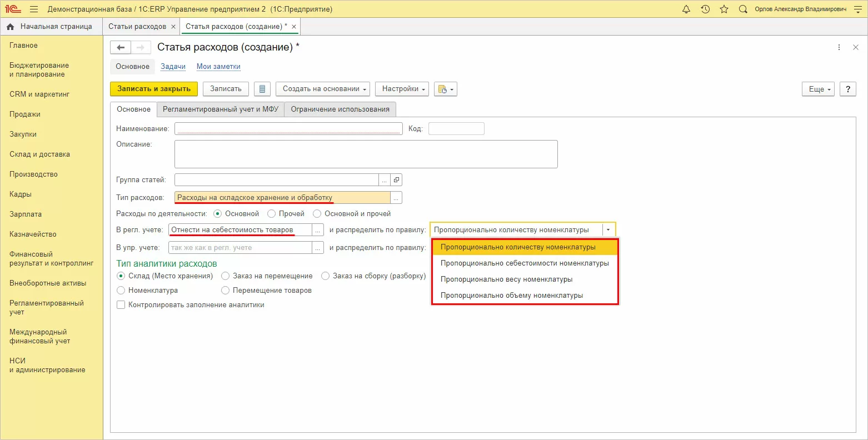Switch to Регламентированный учет и МФУ tab

pos(221,109)
